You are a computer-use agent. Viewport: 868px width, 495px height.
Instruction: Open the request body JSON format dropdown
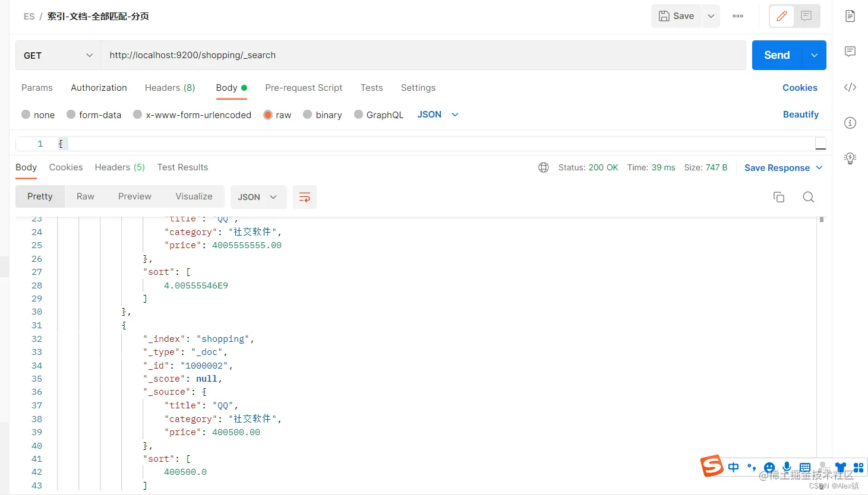tap(438, 115)
